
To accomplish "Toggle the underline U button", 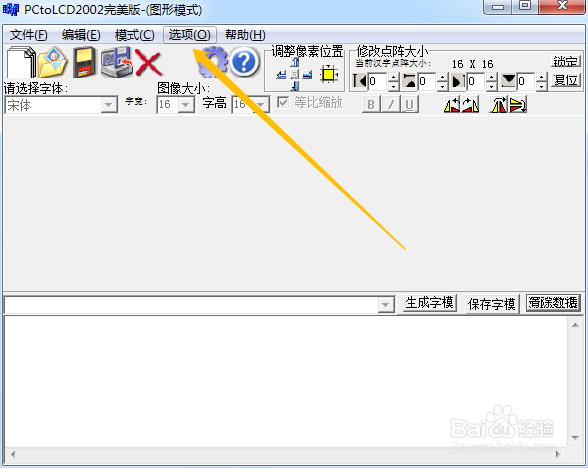I will pos(410,104).
